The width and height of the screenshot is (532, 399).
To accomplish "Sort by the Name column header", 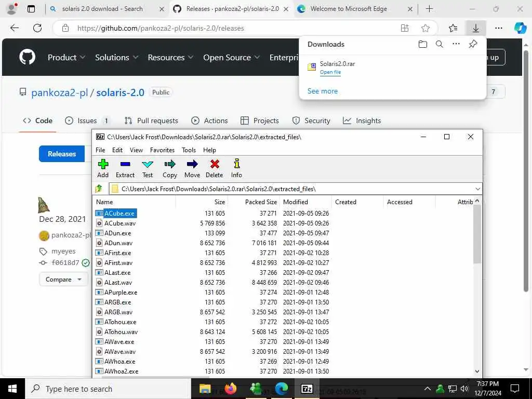I will (135, 202).
